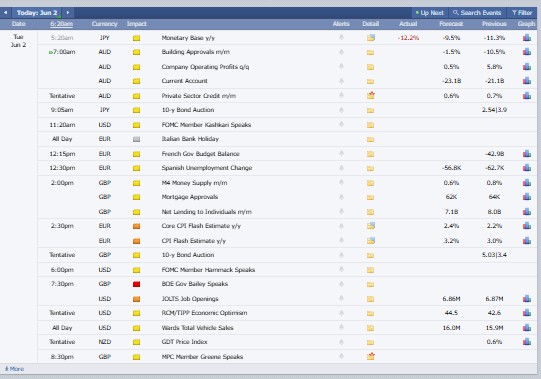Image resolution: width=541 pixels, height=379 pixels.
Task: Open the BOE Gov Bailey Speaks event
Action: point(195,284)
